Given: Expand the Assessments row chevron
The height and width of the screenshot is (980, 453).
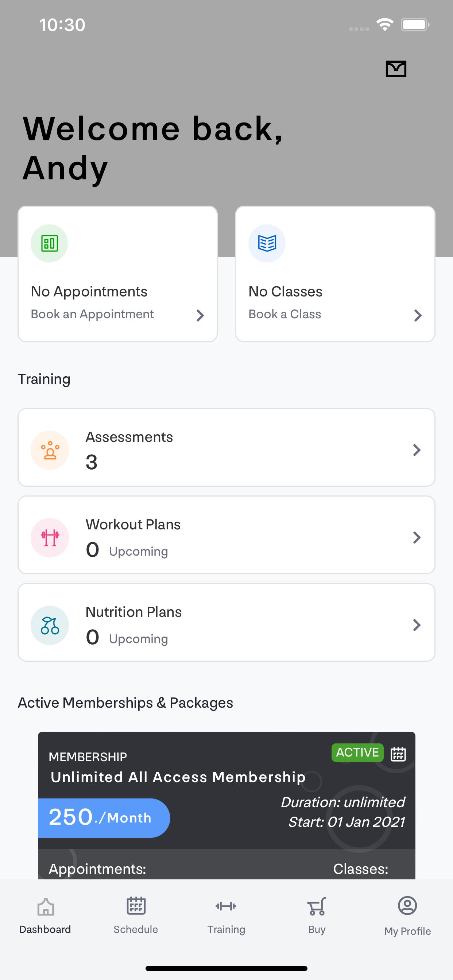Looking at the screenshot, I should [417, 450].
